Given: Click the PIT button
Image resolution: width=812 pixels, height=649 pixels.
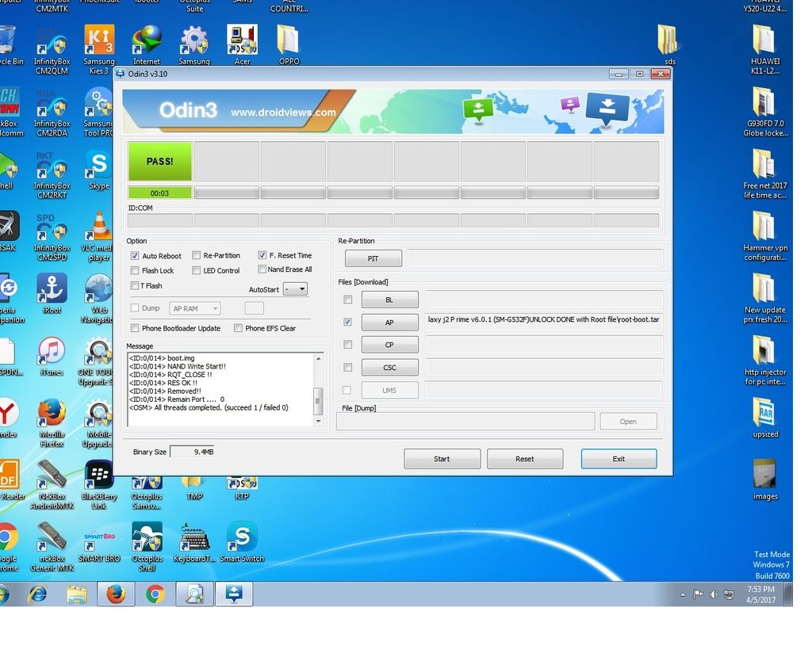Looking at the screenshot, I should tap(373, 258).
